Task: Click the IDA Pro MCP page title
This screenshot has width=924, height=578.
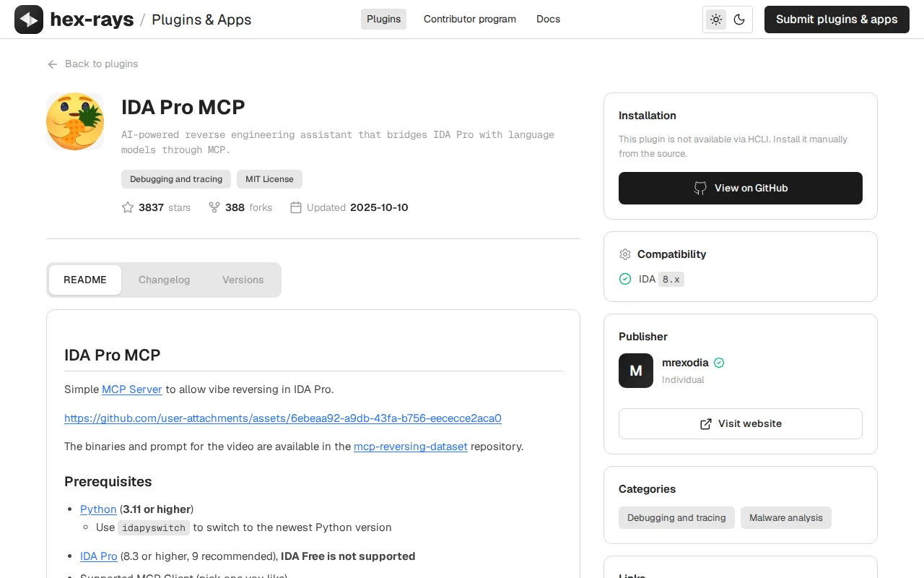Action: coord(183,107)
